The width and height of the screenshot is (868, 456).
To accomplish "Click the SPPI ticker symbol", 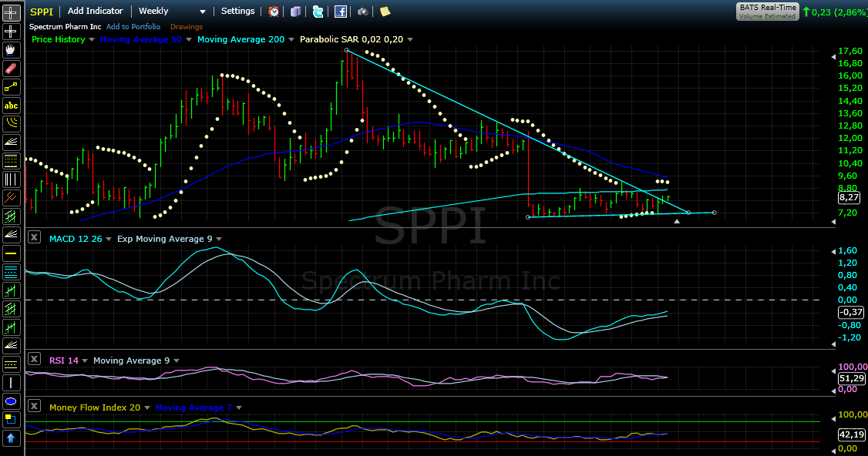I will point(42,12).
